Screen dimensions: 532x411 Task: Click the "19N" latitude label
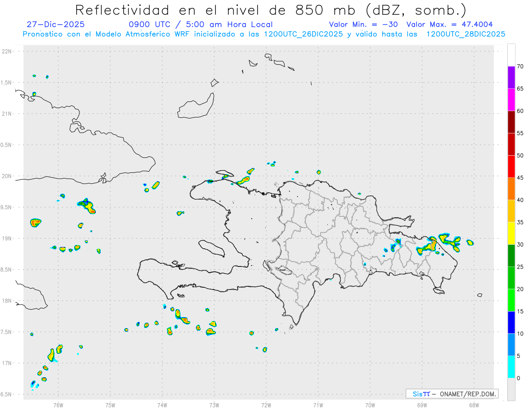[x=7, y=239]
